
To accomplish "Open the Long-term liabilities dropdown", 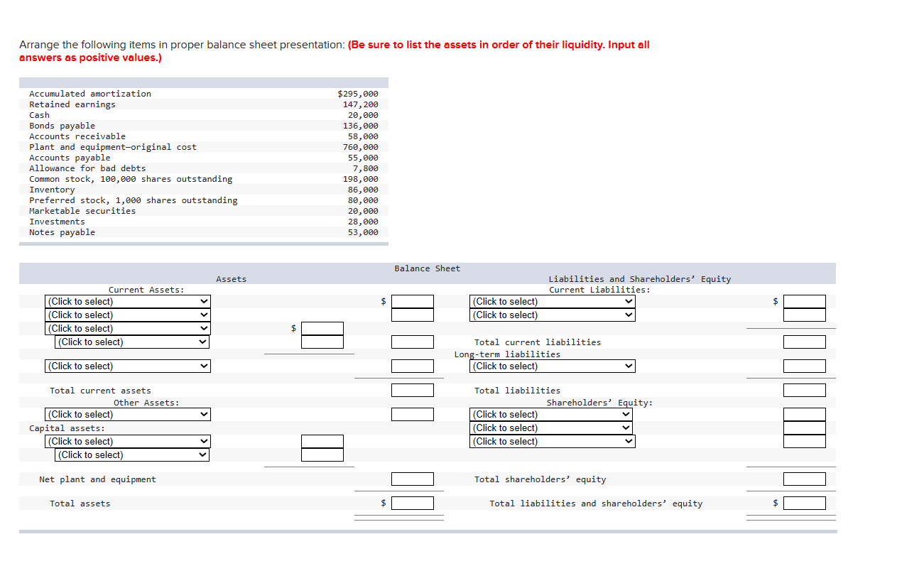I will click(x=552, y=366).
